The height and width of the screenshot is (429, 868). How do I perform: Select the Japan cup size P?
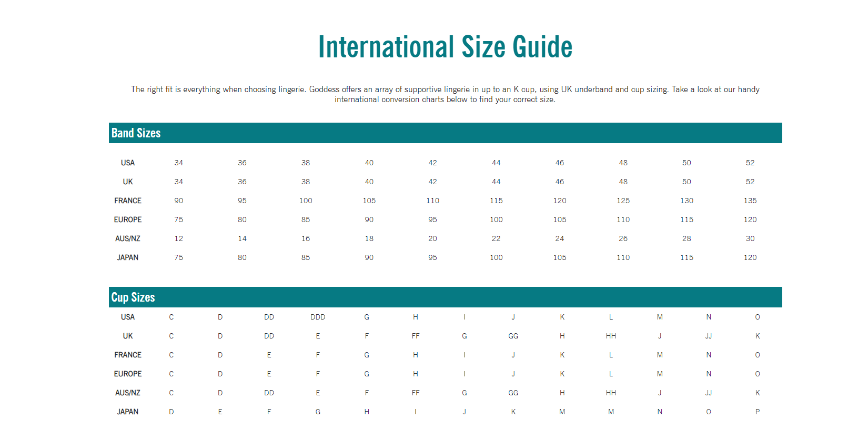[x=758, y=412]
